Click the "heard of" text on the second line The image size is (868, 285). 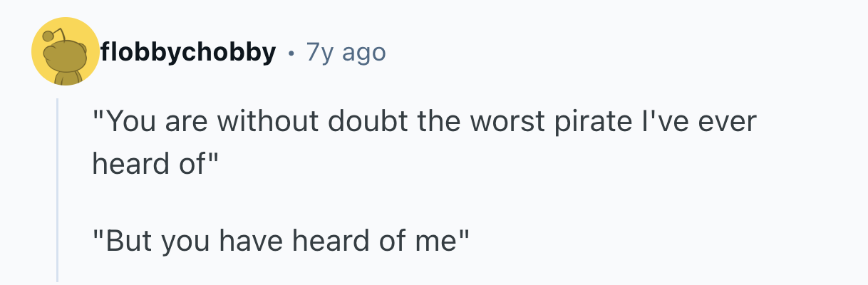click(148, 165)
